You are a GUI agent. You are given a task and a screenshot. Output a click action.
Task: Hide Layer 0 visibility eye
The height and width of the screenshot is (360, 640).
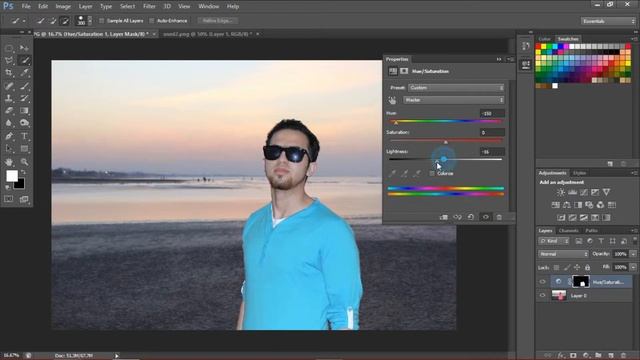pos(543,296)
